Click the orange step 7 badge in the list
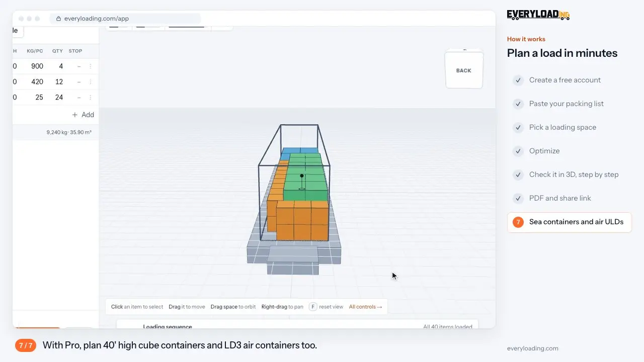 [x=518, y=222]
